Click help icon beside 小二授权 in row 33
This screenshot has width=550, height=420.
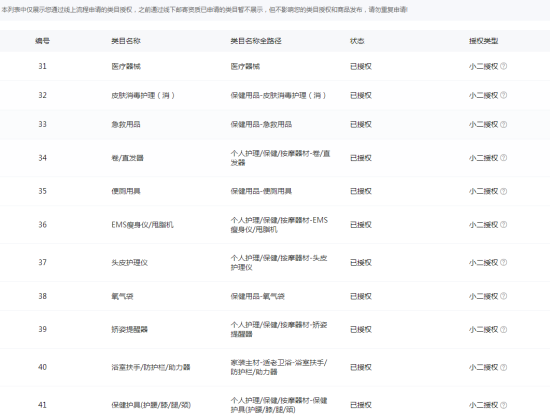pos(503,124)
